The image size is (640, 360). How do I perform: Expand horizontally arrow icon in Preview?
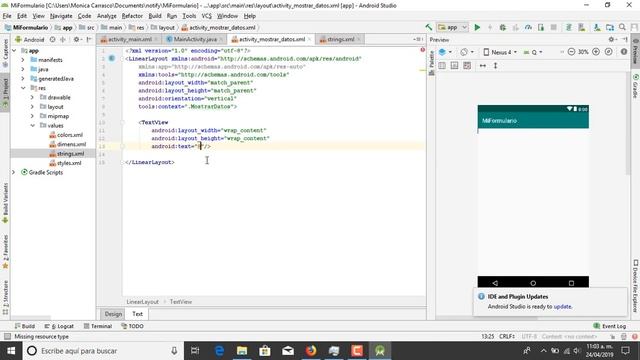pyautogui.click(x=483, y=66)
